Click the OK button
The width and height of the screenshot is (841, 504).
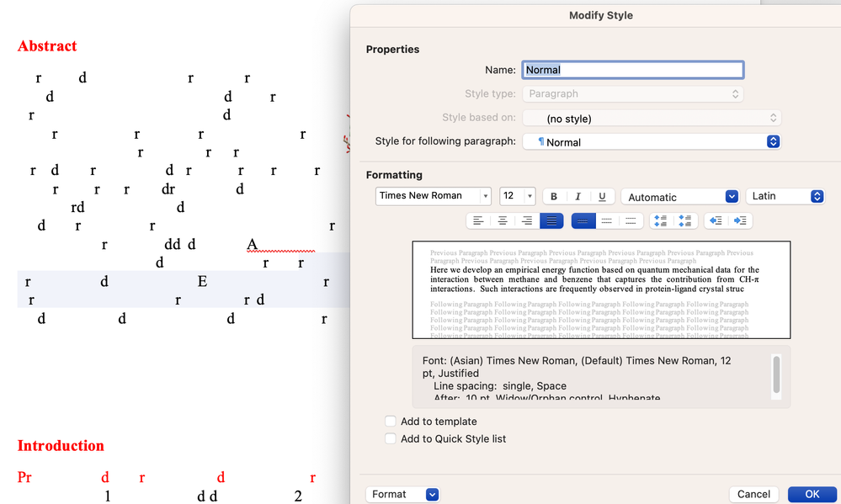pyautogui.click(x=812, y=495)
